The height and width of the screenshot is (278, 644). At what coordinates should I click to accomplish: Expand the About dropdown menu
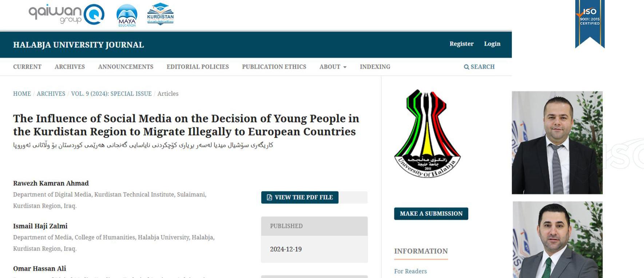[333, 67]
